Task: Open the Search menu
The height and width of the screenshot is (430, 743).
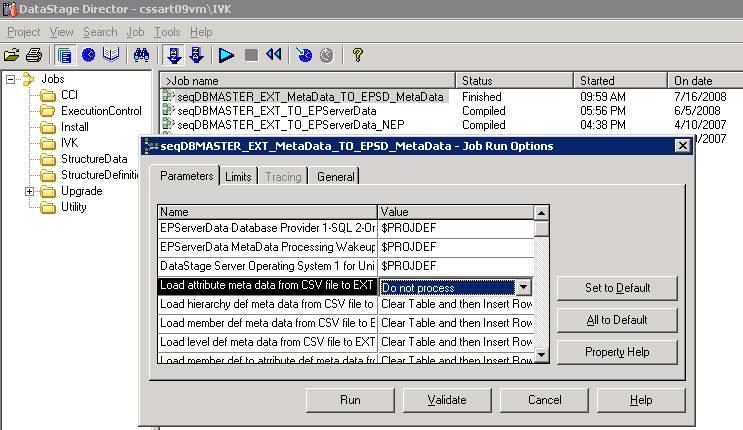Action: pos(100,32)
